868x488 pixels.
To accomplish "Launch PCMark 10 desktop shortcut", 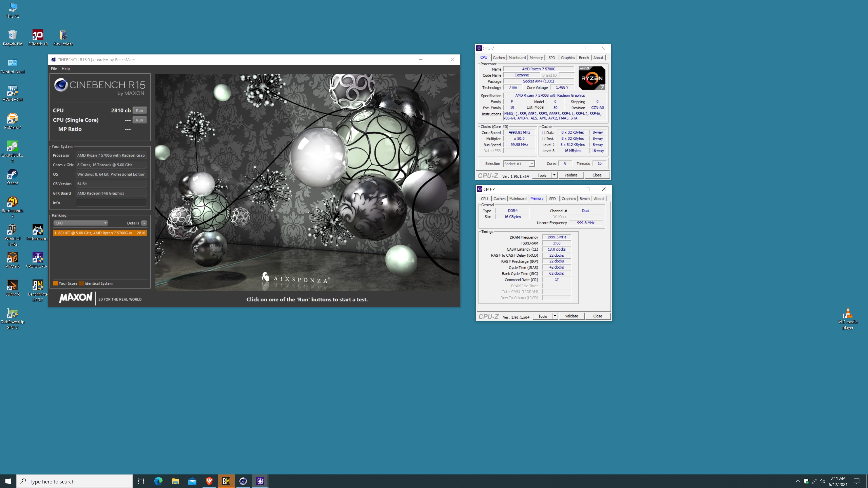I will click(38, 38).
